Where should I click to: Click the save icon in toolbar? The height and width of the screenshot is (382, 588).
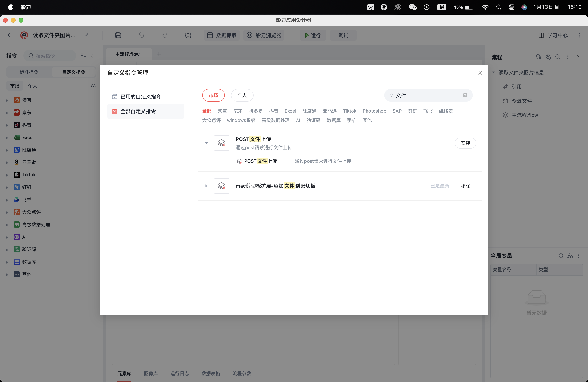(x=118, y=35)
